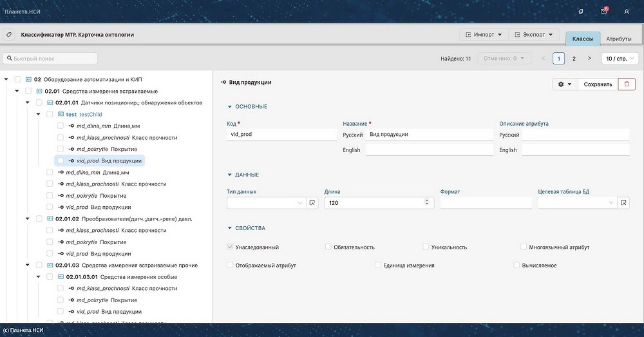Tick checkbox for 02 Оборудование автоматизации и КИП
The height and width of the screenshot is (337, 644).
click(x=17, y=79)
